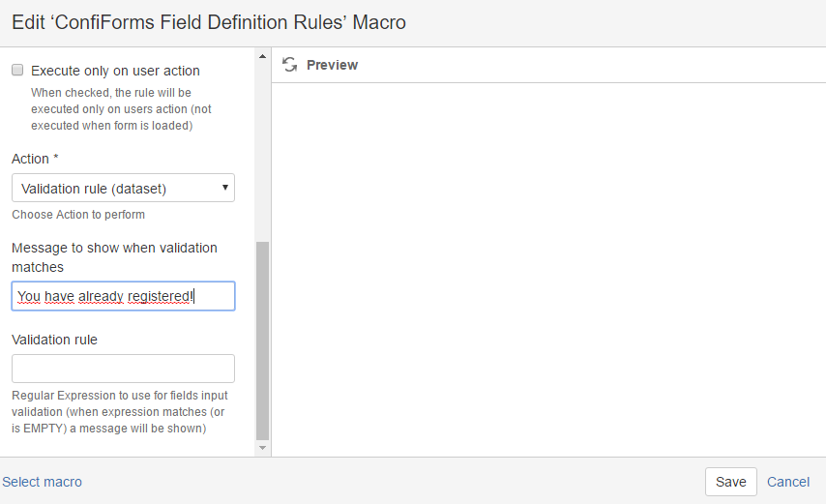Click the 'Message to show when validation matches' label

tap(114, 257)
